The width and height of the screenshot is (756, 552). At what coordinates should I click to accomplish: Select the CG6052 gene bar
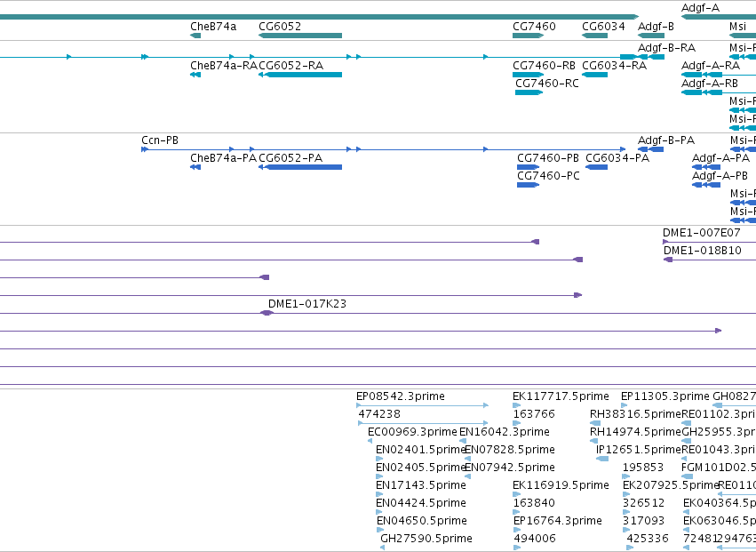pyautogui.click(x=300, y=36)
